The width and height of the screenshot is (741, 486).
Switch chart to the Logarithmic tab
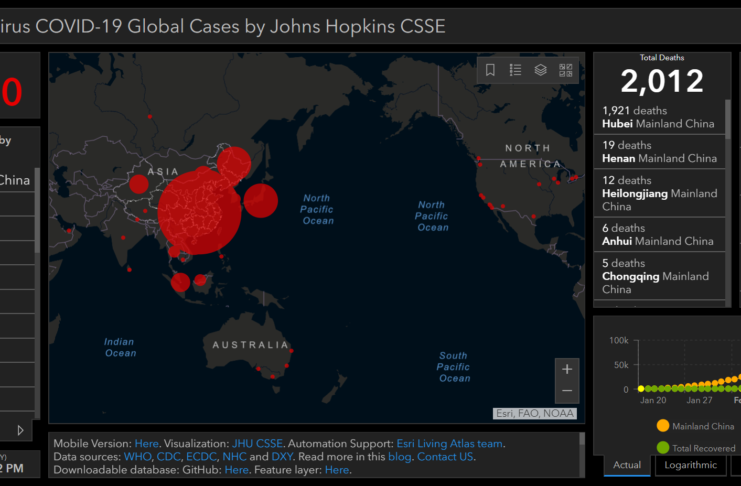[690, 465]
